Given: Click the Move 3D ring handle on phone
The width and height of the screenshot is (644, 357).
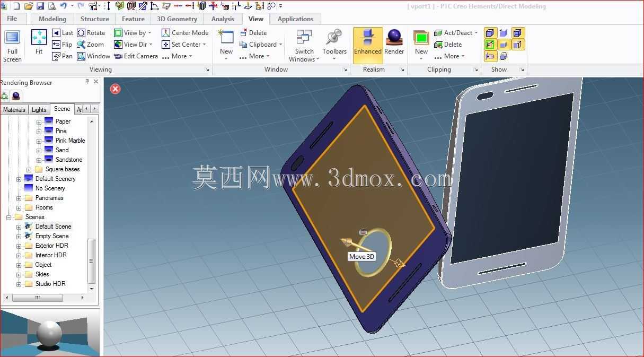Looking at the screenshot, I should (x=374, y=251).
